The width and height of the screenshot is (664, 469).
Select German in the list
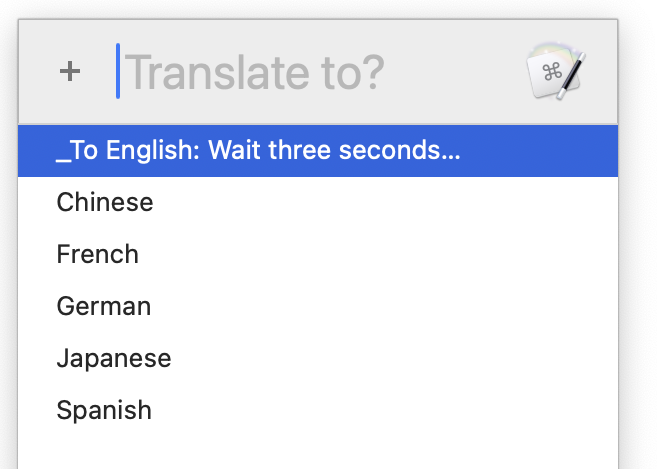pos(104,306)
